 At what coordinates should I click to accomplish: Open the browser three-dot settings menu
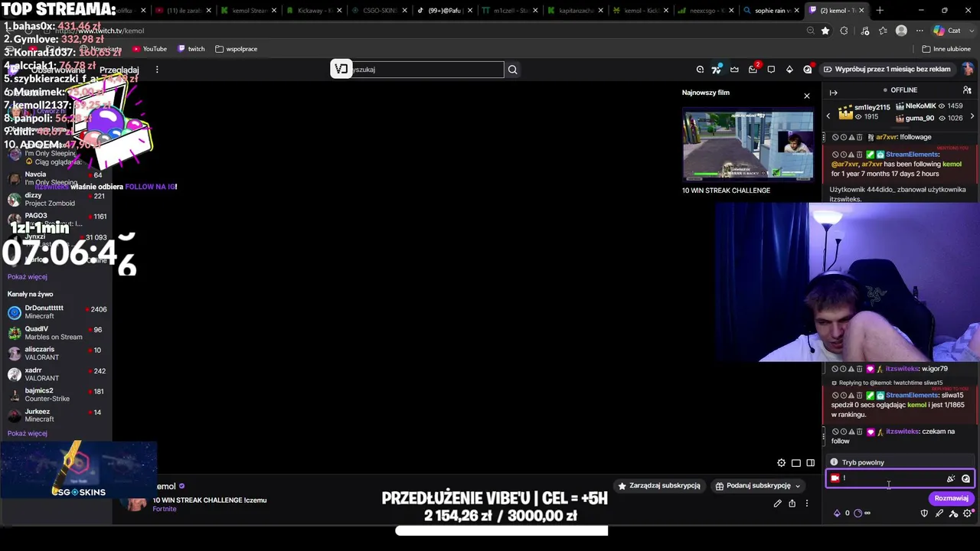pos(919,31)
